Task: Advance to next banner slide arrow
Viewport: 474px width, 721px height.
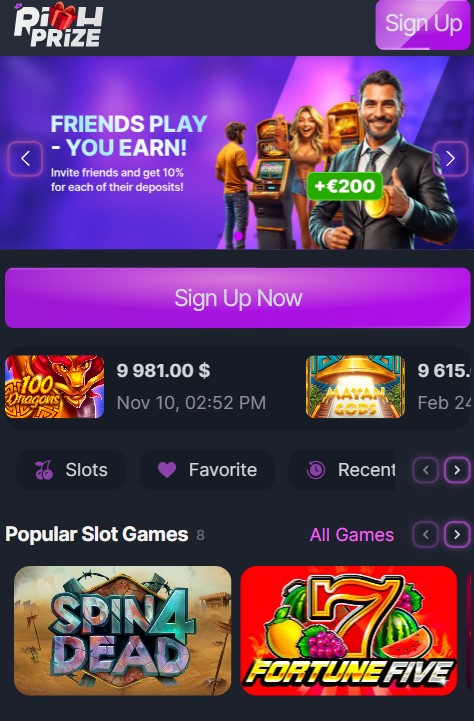Action: pyautogui.click(x=450, y=159)
